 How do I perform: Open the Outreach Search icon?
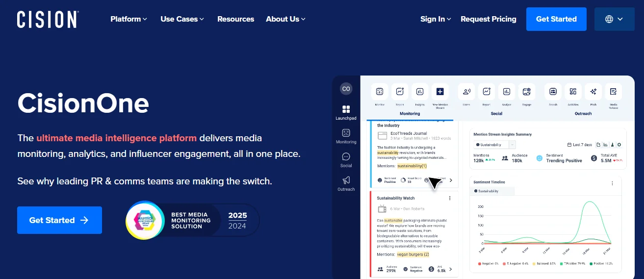(x=553, y=92)
